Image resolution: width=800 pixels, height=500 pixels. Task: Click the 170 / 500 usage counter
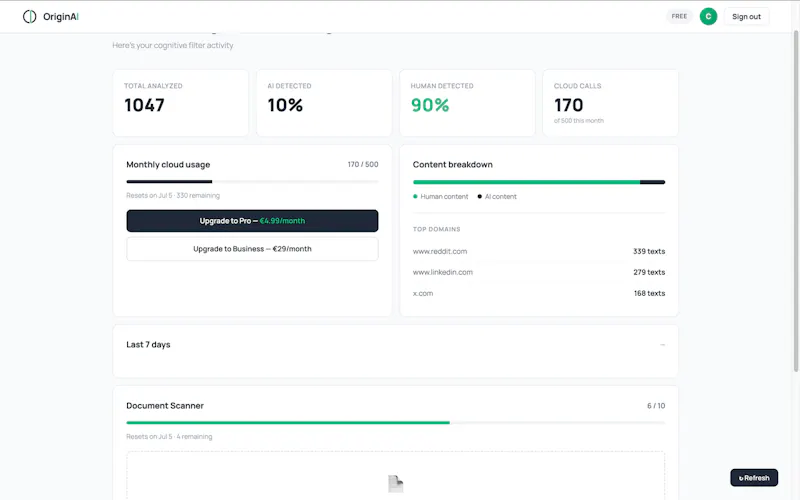tap(363, 164)
